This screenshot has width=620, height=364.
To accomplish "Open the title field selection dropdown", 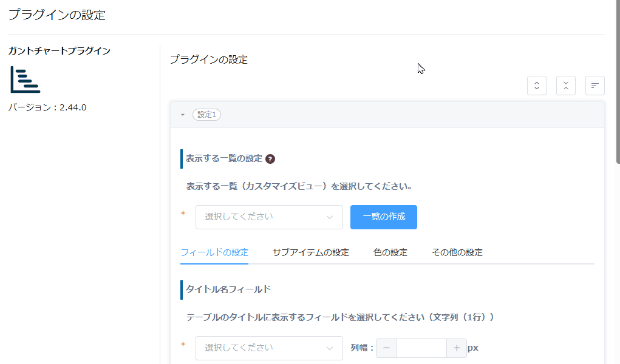I will pos(269,348).
